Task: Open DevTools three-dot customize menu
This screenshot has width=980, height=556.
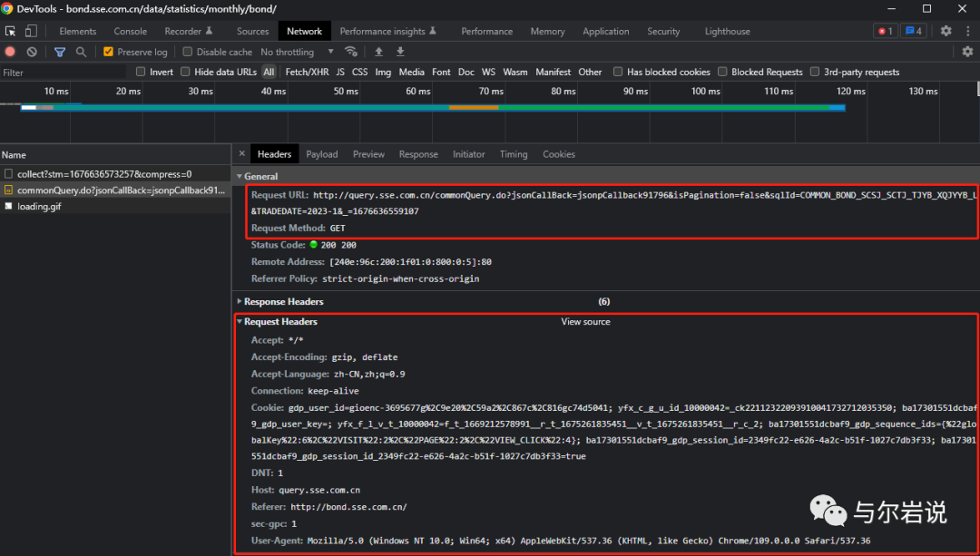Action: pos(966,31)
